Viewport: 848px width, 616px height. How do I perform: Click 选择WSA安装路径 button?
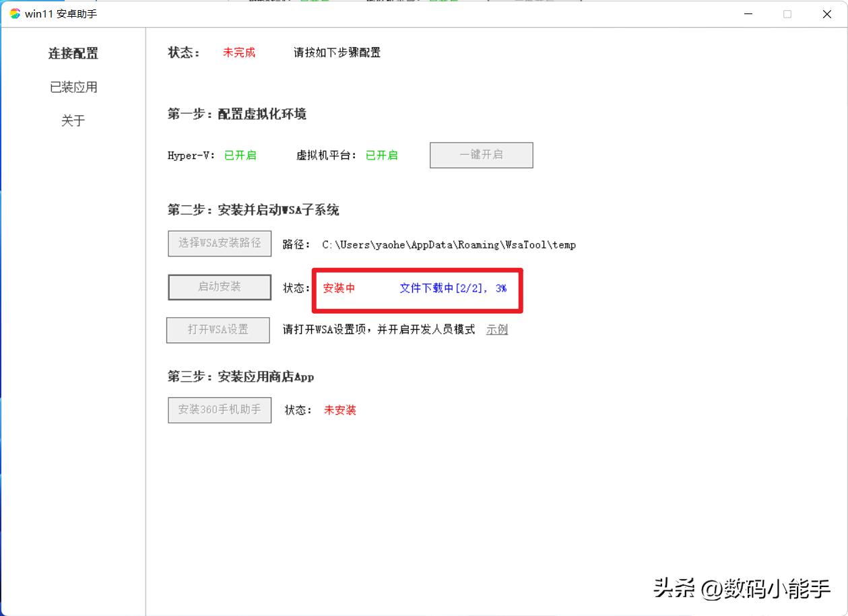(219, 244)
